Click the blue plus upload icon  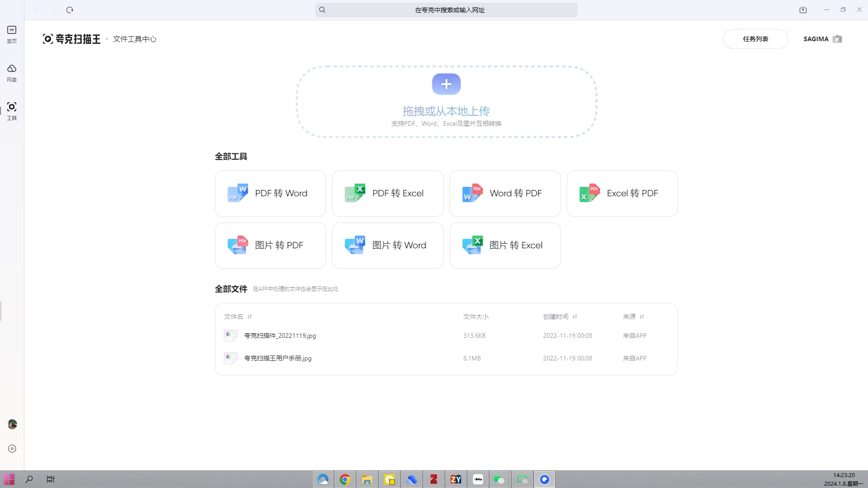[x=446, y=84]
